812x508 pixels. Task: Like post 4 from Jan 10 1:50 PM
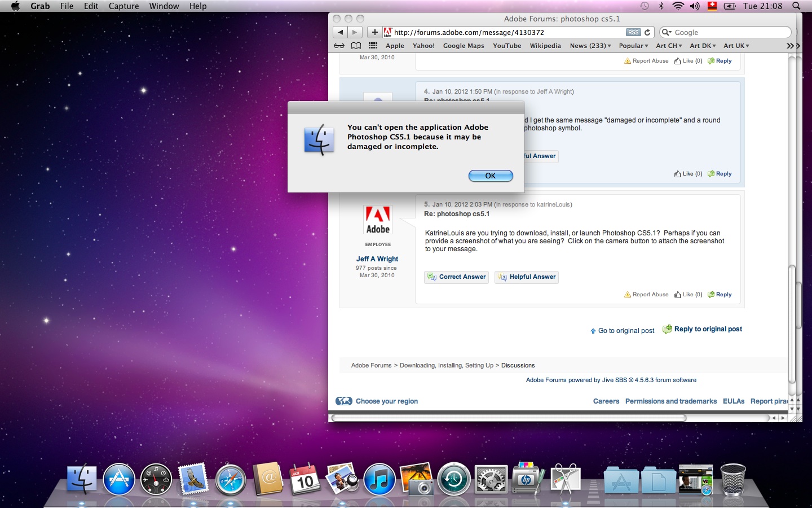point(688,174)
